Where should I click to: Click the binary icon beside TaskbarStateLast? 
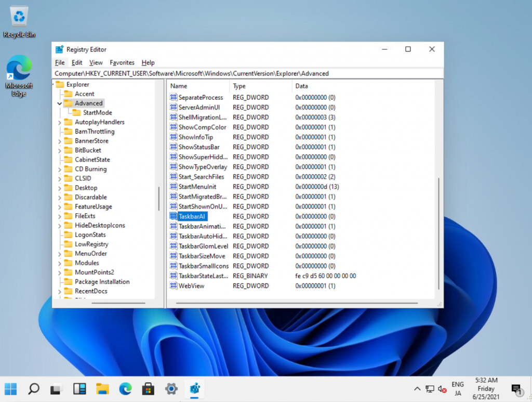pyautogui.click(x=174, y=276)
